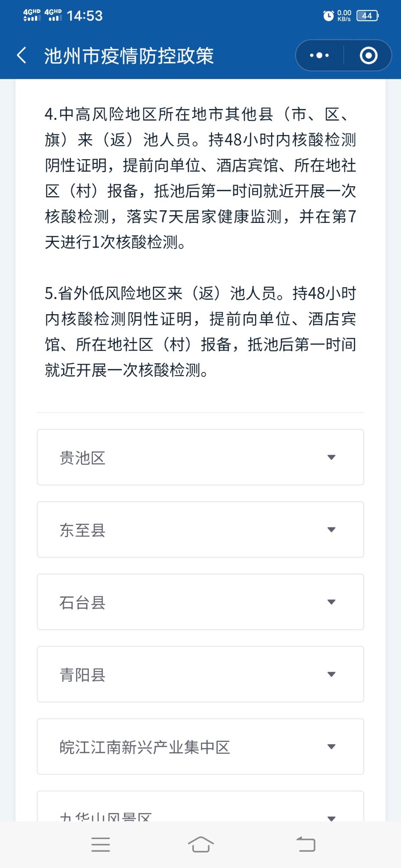The height and width of the screenshot is (868, 401).
Task: Select the 石台县 county label
Action: 82,603
